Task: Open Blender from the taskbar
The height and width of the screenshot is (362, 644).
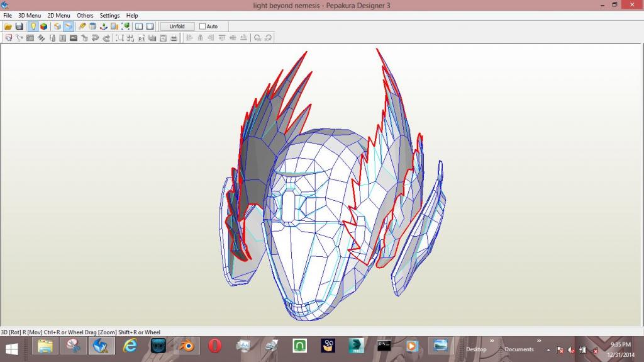Action: pos(187,346)
